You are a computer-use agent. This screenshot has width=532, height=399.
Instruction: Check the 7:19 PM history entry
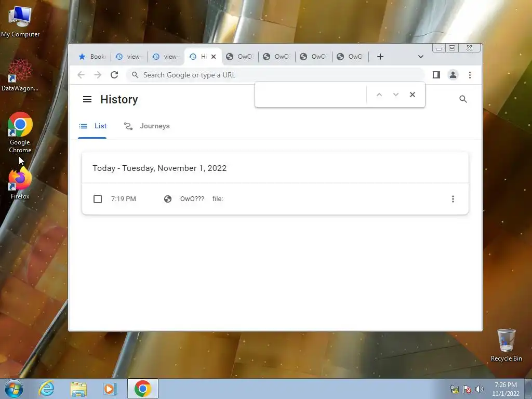(97, 199)
